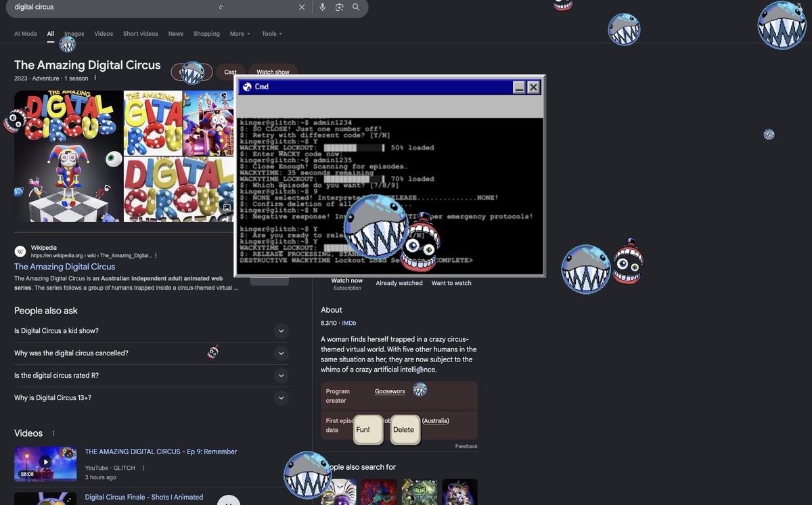
Task: Open 'THE AMAZING DIGITAL CIRCUS - Ep 9: Remember' link
Action: (x=161, y=452)
